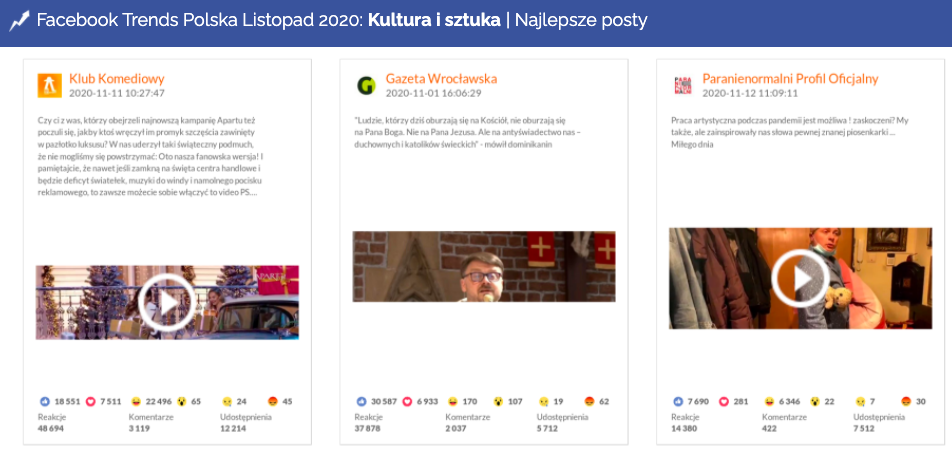This screenshot has height=456, width=952.
Task: Click the Gazeta Wrocławska profile logo
Action: tap(366, 85)
